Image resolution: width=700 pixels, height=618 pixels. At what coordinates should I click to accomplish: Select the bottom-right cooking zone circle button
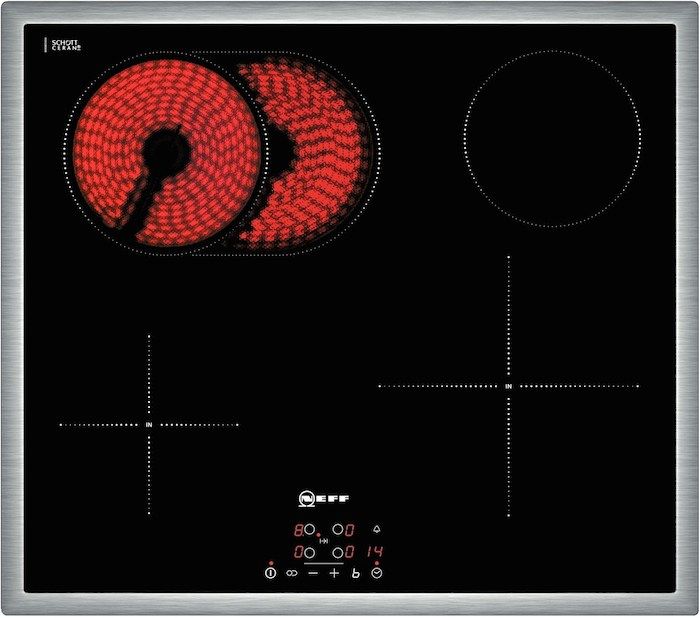point(339,552)
